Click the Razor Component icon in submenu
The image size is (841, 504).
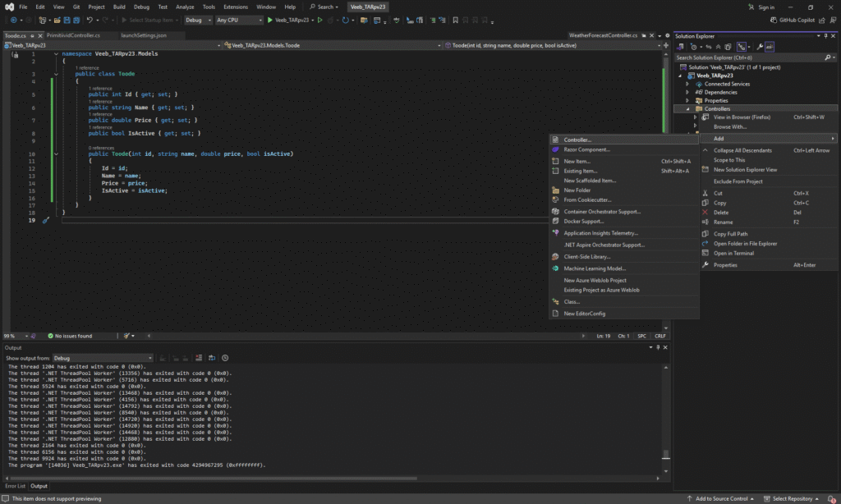point(555,149)
